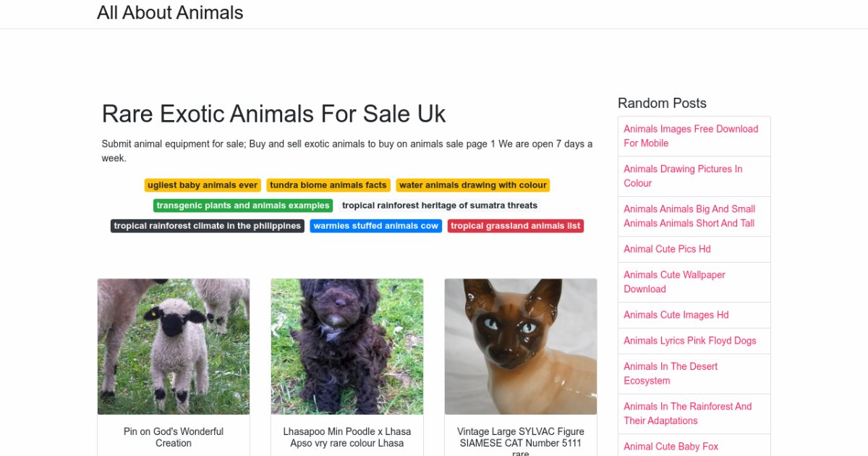
Task: Select 'tropical rainforest climate in the philippines' tag
Action: coord(208,226)
